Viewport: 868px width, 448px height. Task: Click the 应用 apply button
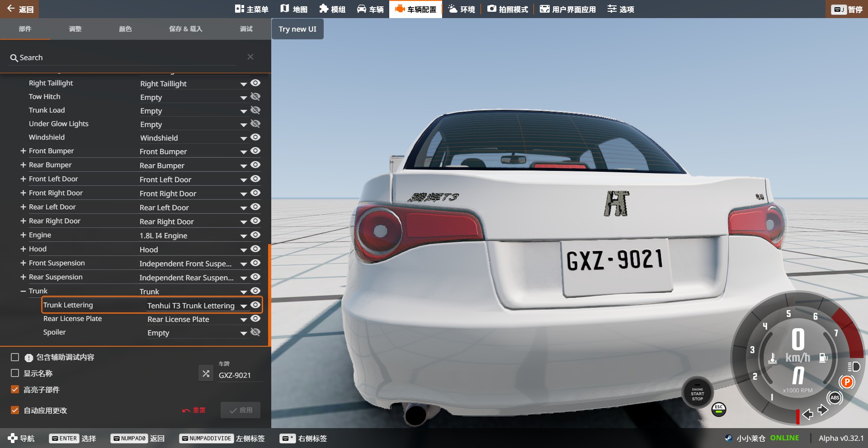(241, 410)
